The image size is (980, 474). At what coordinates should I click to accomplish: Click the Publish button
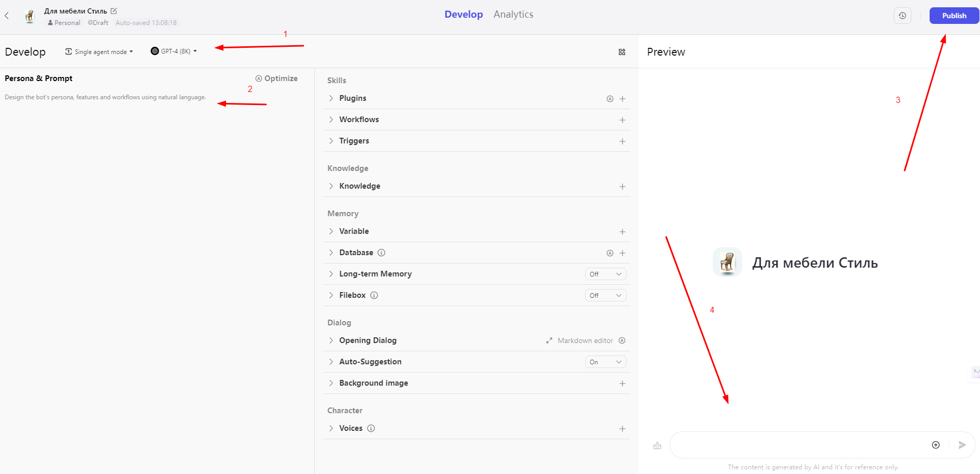(x=954, y=16)
